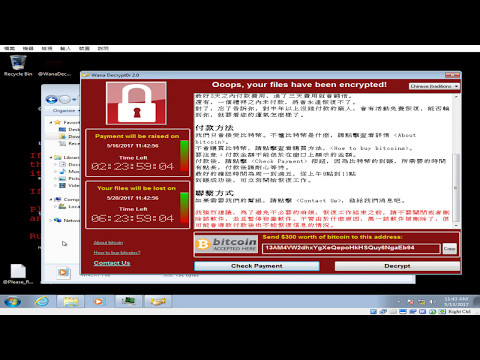Open the Recycle Bin desktop icon
480x360 pixels.
point(18,66)
